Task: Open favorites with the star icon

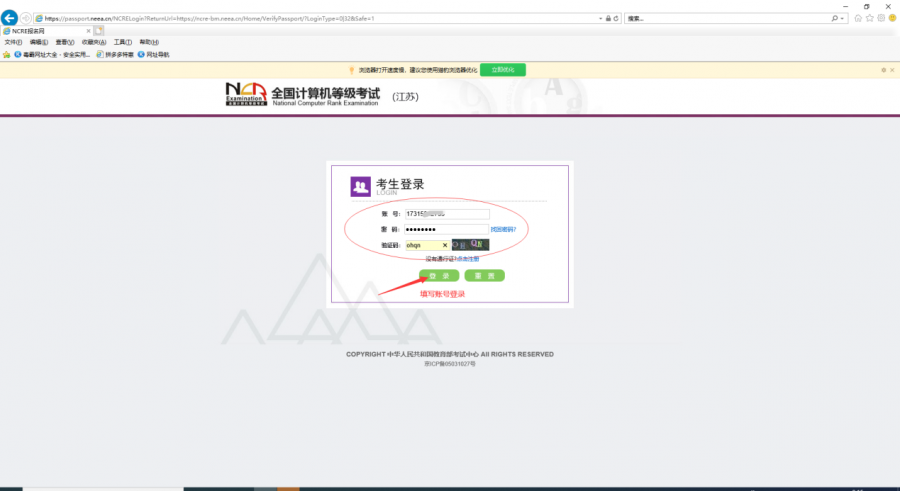Action: (869, 18)
